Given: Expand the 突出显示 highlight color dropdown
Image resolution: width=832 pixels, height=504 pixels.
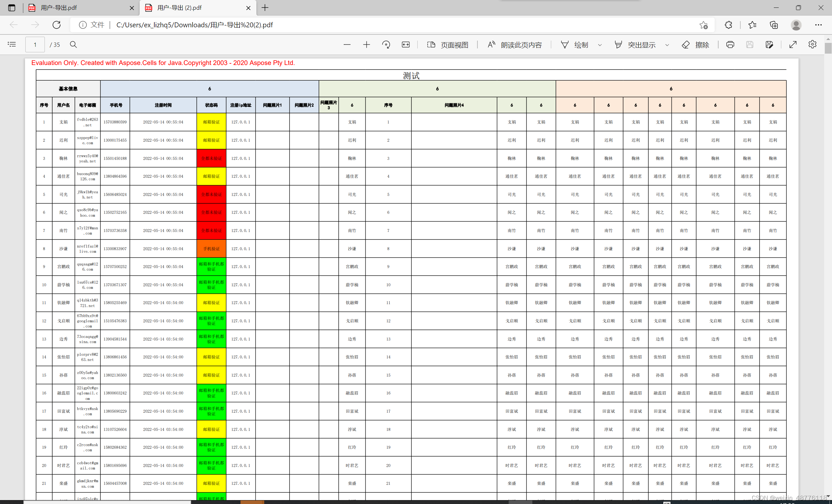Looking at the screenshot, I should coord(667,45).
